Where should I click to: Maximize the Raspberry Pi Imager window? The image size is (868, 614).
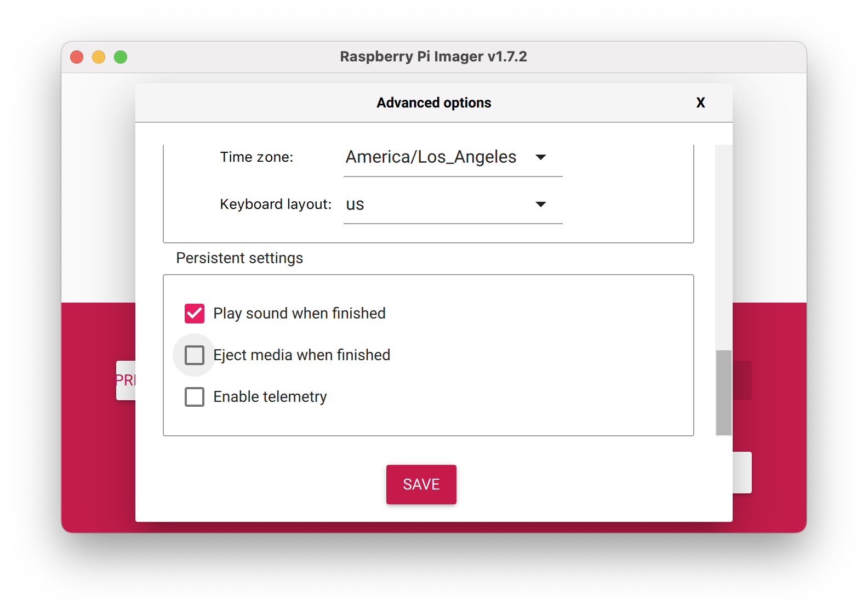(x=121, y=57)
